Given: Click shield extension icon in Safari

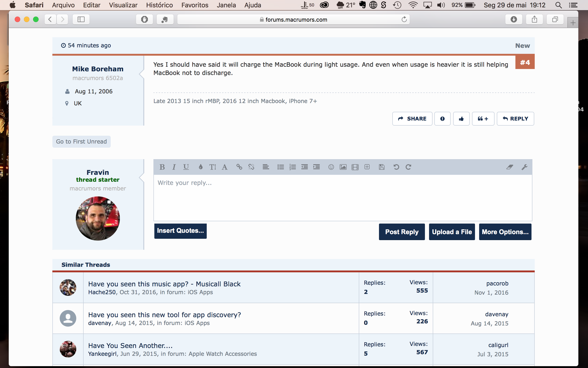Looking at the screenshot, I should point(144,19).
